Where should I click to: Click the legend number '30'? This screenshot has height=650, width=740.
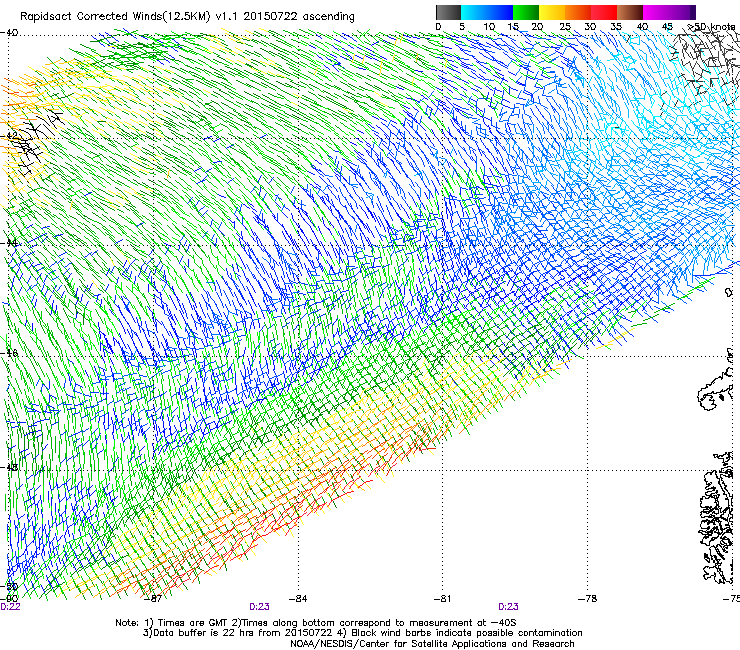coord(590,27)
